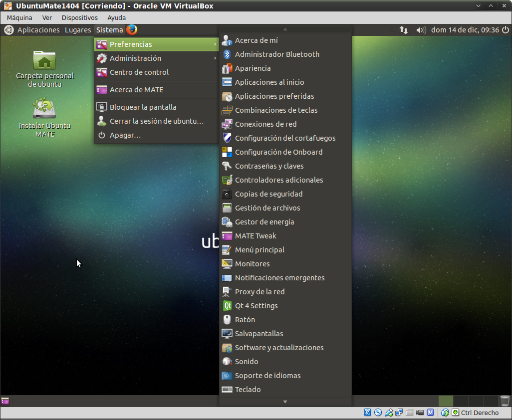Image resolution: width=512 pixels, height=420 pixels.
Task: Open VirtualBox Dispositivos menu
Action: click(x=79, y=17)
